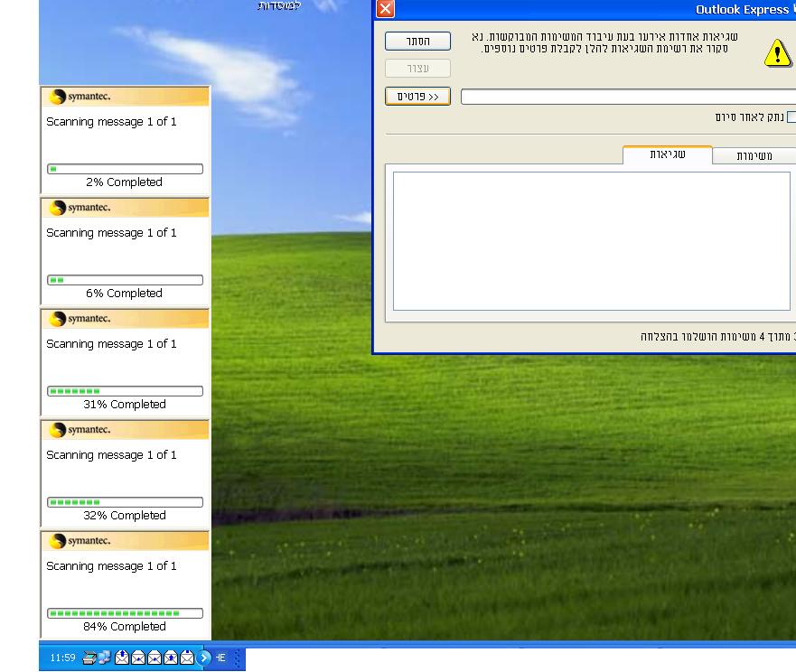Image resolution: width=796 pixels, height=672 pixels.
Task: Click the envelope tray icon beside the tray expand arrow
Action: tap(187, 658)
